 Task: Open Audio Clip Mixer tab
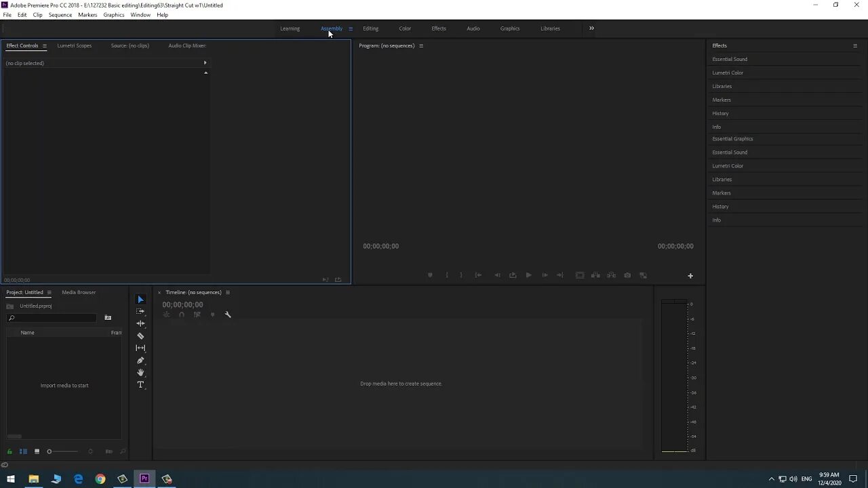pyautogui.click(x=187, y=45)
